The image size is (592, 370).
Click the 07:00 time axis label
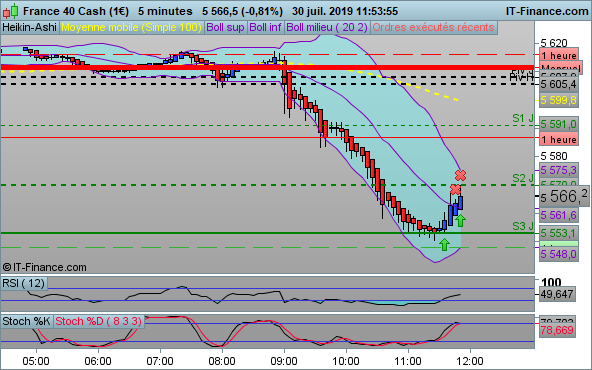160,361
